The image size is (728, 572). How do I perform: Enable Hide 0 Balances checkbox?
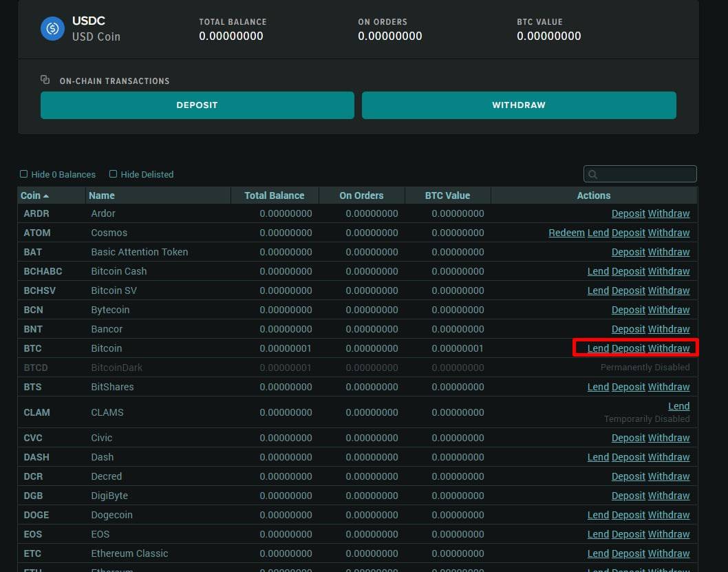(x=24, y=174)
